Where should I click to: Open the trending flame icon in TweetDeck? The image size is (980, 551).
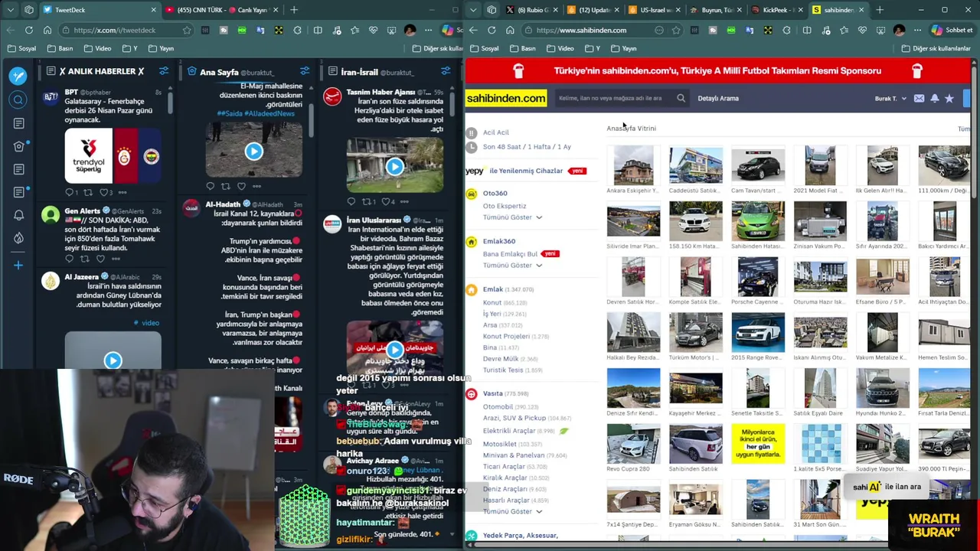pyautogui.click(x=18, y=238)
